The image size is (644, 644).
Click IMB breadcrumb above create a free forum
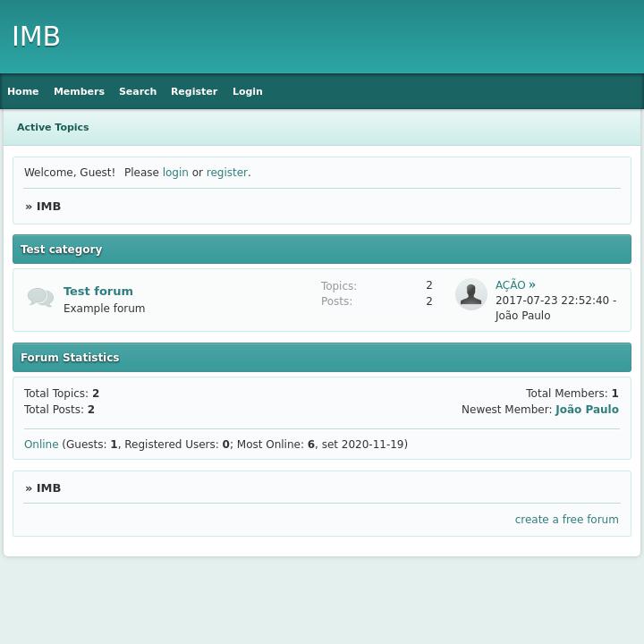pyautogui.click(x=48, y=488)
